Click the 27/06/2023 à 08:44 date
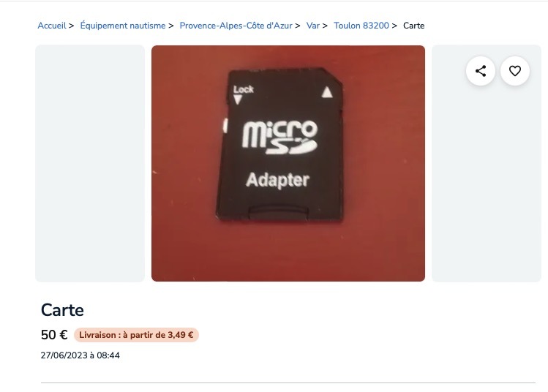 [x=80, y=355]
